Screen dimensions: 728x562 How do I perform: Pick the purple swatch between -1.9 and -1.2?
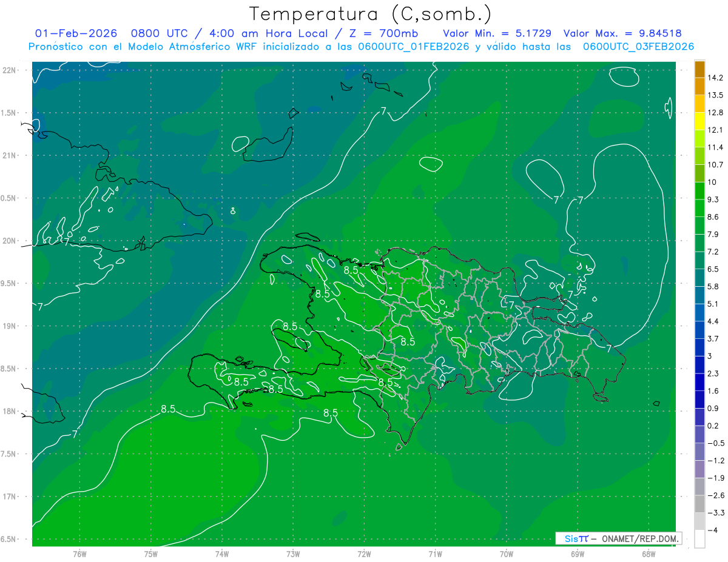click(699, 469)
